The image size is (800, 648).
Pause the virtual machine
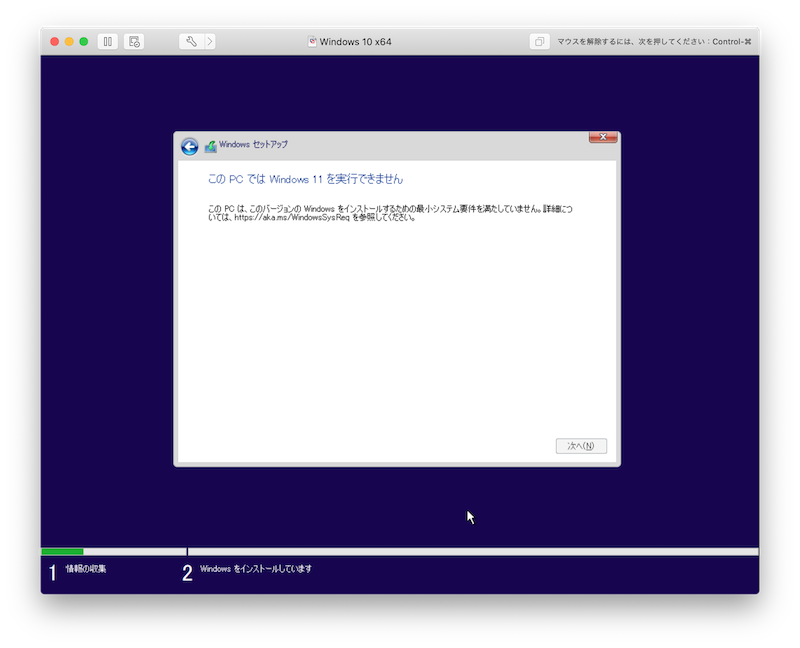click(108, 41)
